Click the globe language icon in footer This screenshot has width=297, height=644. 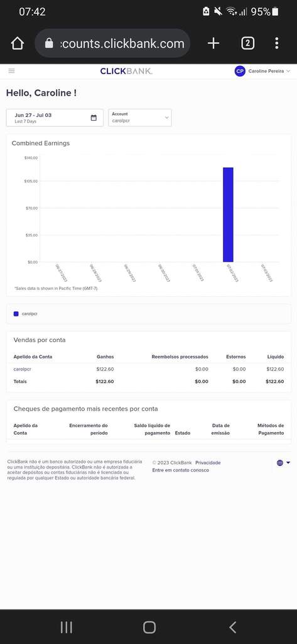[280, 463]
